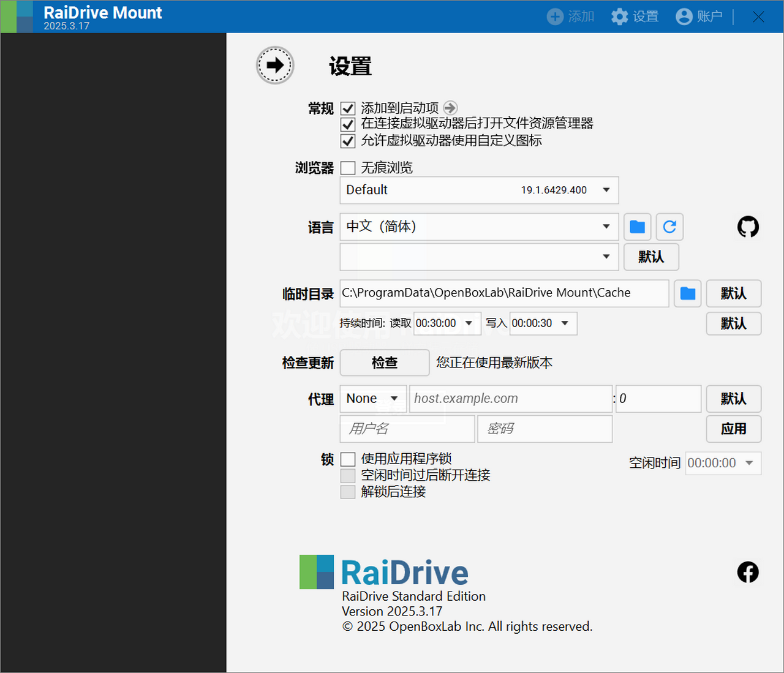Click the circular arrow icon beside 设置 heading
Screen dimensions: 784x673
[275, 65]
